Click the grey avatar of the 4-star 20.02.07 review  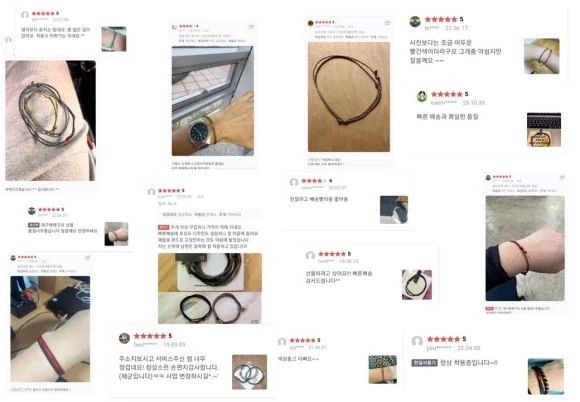294,182
